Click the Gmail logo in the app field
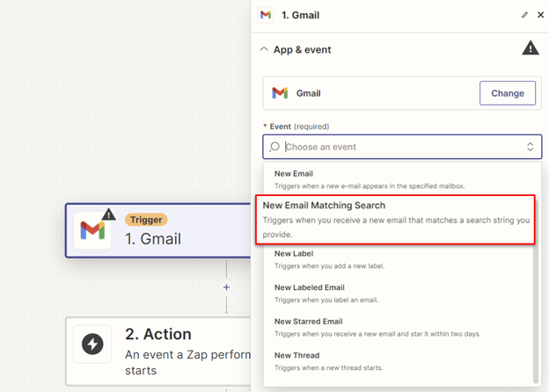 pyautogui.click(x=280, y=93)
